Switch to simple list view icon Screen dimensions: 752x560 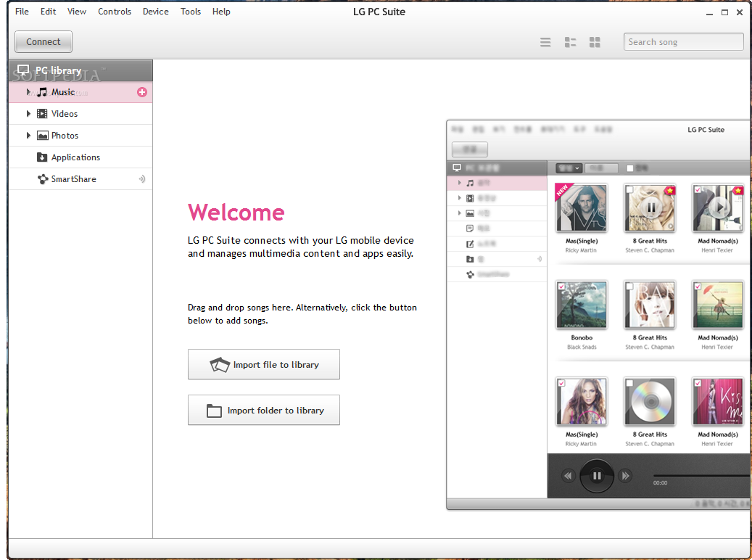click(545, 42)
